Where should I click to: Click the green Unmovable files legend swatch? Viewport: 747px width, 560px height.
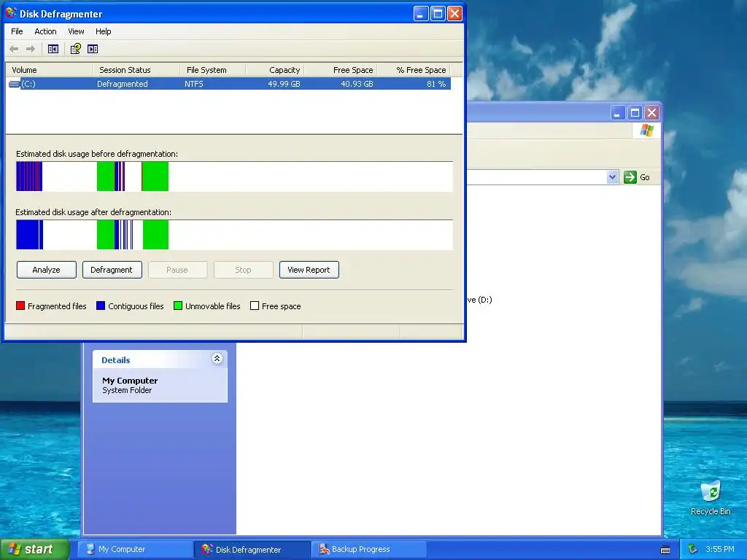(x=178, y=306)
